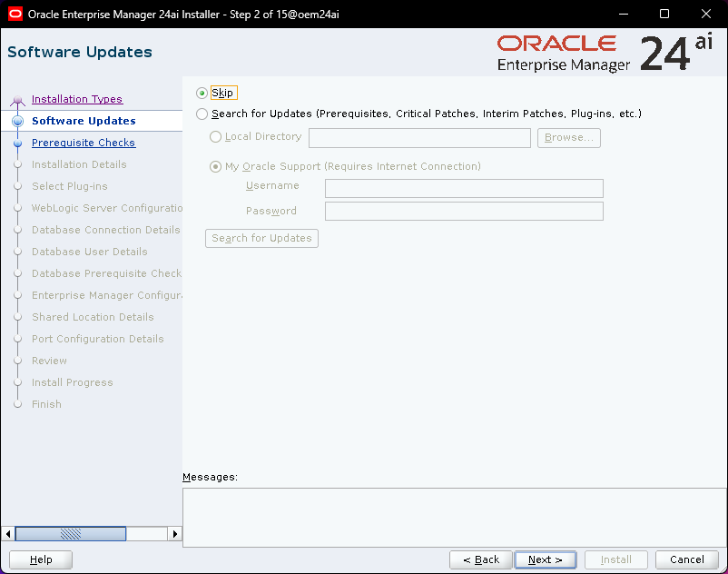Click the Software Updates step bullet icon
This screenshot has width=728, height=574.
17,121
